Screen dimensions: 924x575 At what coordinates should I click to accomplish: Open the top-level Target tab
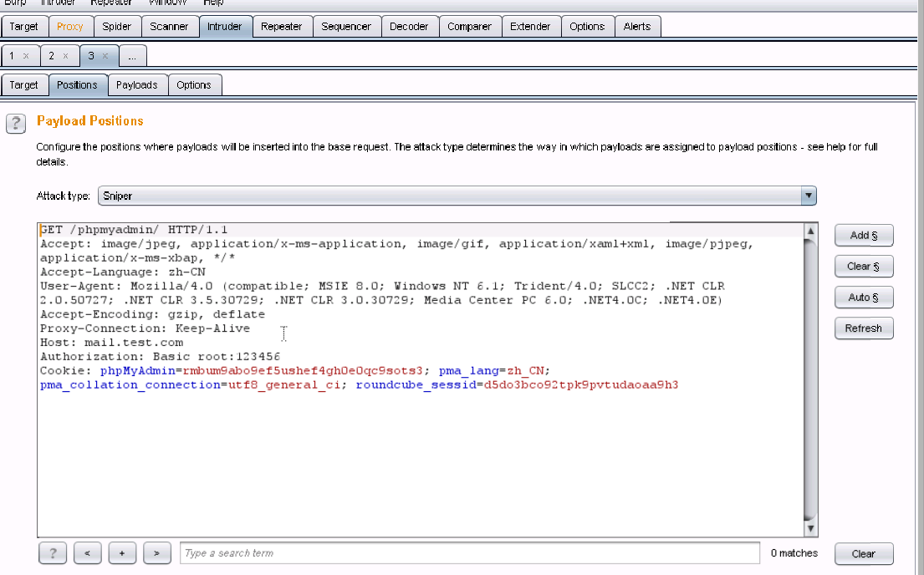click(x=23, y=27)
